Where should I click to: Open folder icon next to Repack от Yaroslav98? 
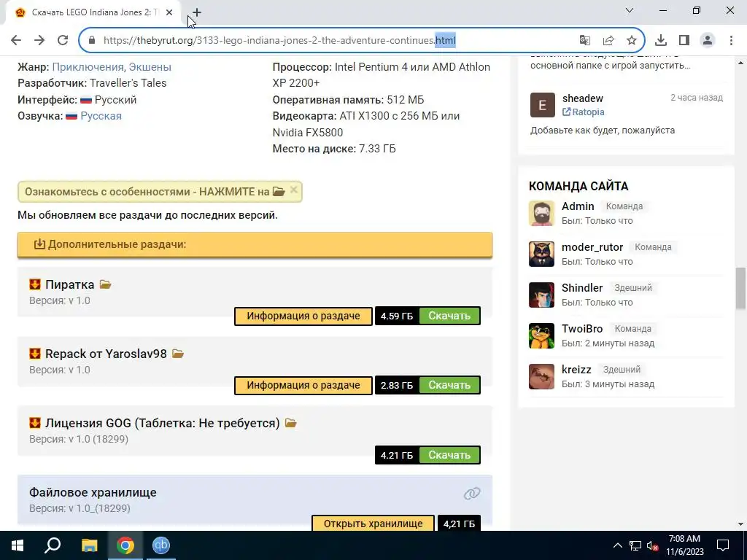[178, 354]
